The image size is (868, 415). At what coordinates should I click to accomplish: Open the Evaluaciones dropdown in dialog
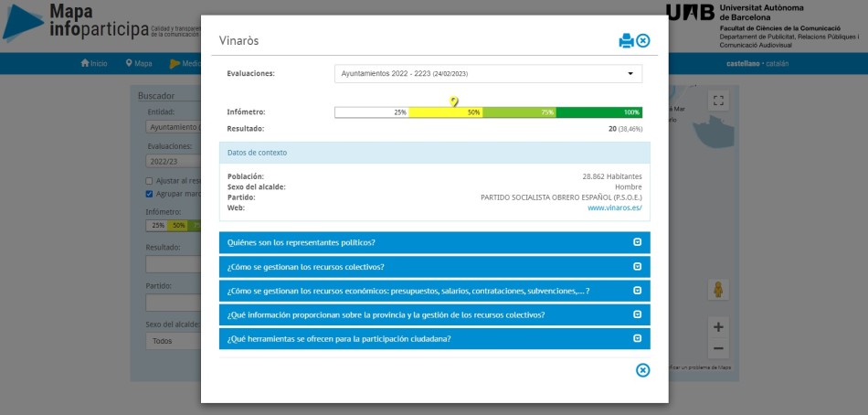pyautogui.click(x=488, y=73)
